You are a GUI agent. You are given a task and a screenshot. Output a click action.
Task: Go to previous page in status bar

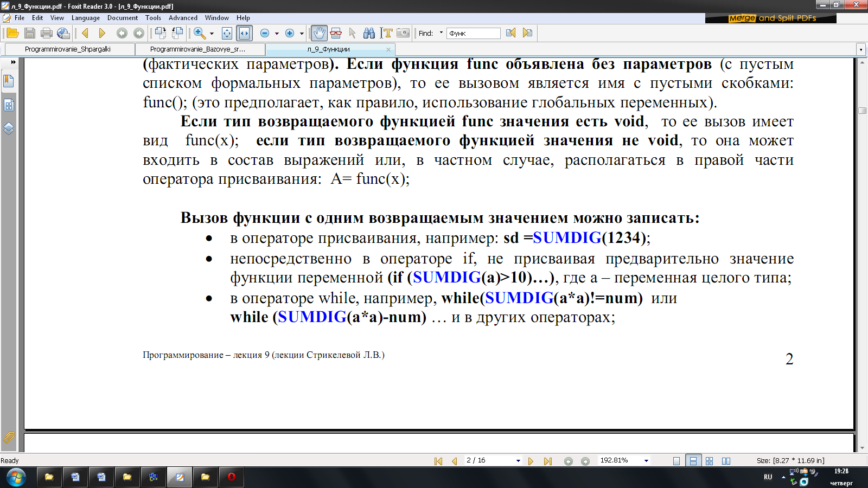coord(455,461)
